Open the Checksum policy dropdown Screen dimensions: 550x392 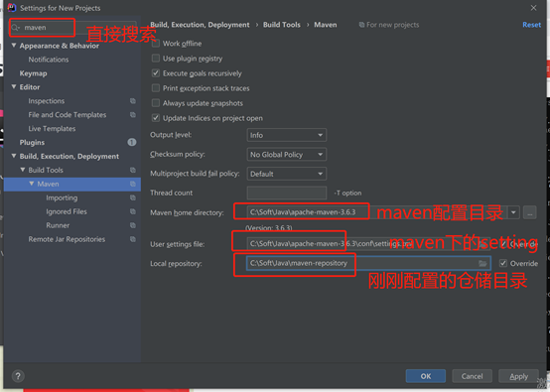pyautogui.click(x=287, y=154)
